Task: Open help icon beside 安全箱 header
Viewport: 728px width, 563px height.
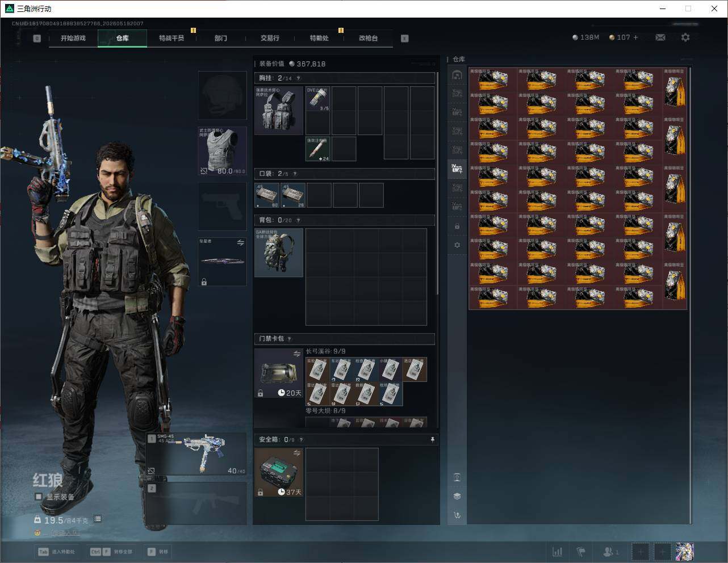Action: click(x=301, y=439)
